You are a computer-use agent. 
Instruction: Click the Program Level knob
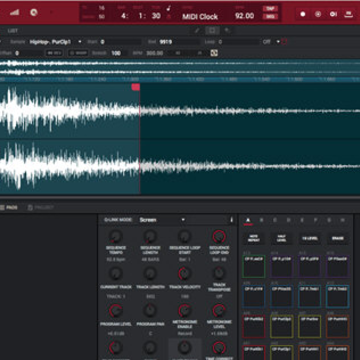(115, 311)
